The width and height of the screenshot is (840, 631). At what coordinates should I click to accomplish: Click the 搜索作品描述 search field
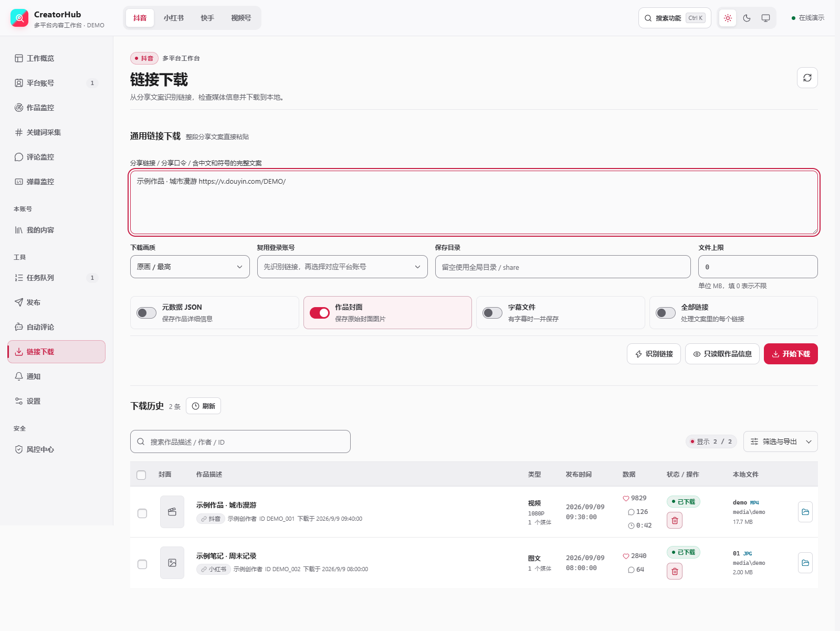tap(240, 441)
